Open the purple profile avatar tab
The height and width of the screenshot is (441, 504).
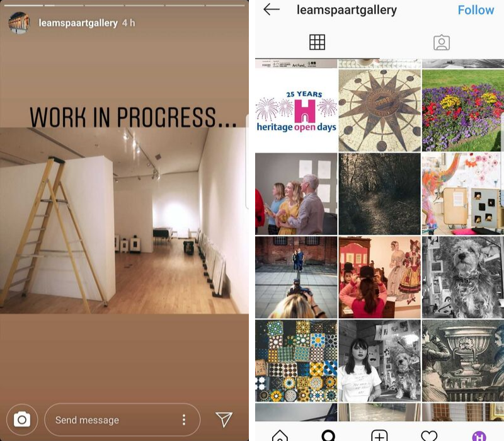tap(479, 436)
